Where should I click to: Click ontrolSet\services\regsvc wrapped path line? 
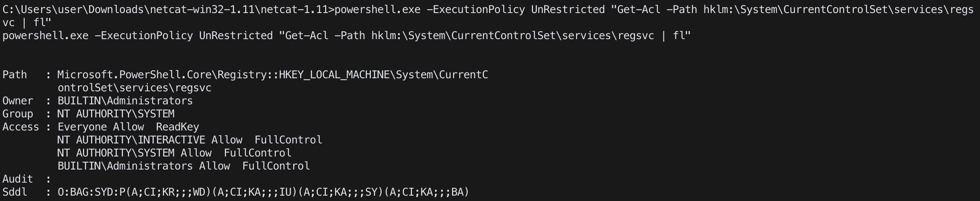[134, 87]
